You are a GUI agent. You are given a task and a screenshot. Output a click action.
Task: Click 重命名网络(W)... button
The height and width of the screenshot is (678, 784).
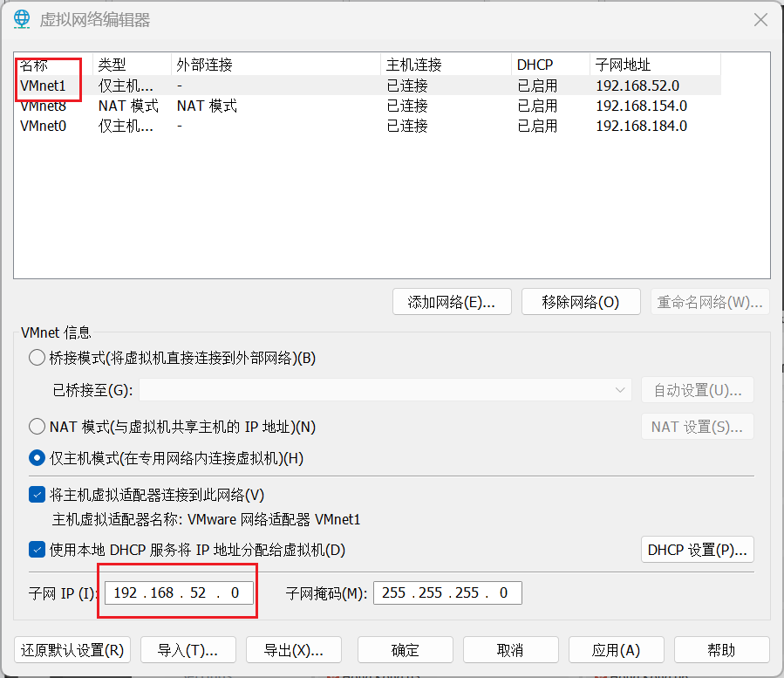710,302
